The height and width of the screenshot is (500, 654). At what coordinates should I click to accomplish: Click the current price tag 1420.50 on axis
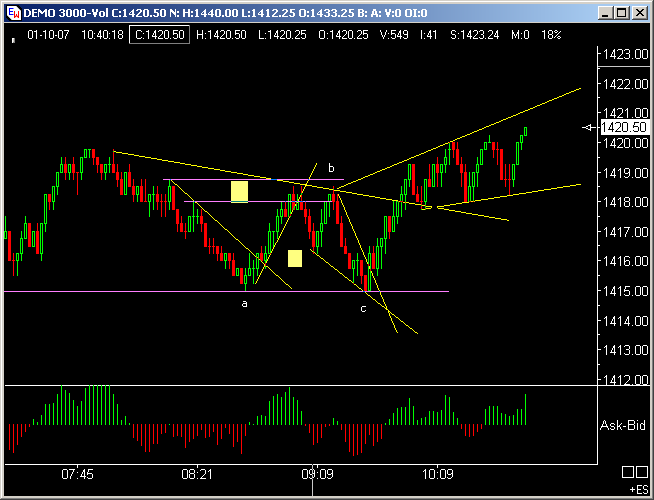(x=624, y=127)
